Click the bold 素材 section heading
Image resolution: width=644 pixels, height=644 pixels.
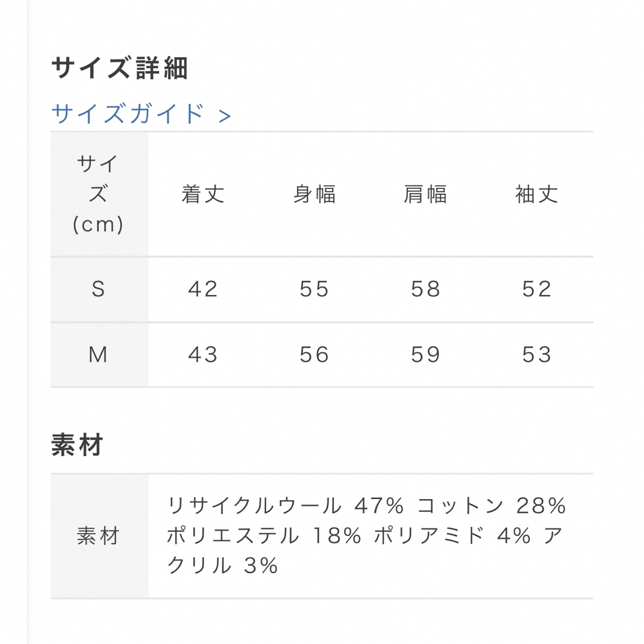coord(77,445)
